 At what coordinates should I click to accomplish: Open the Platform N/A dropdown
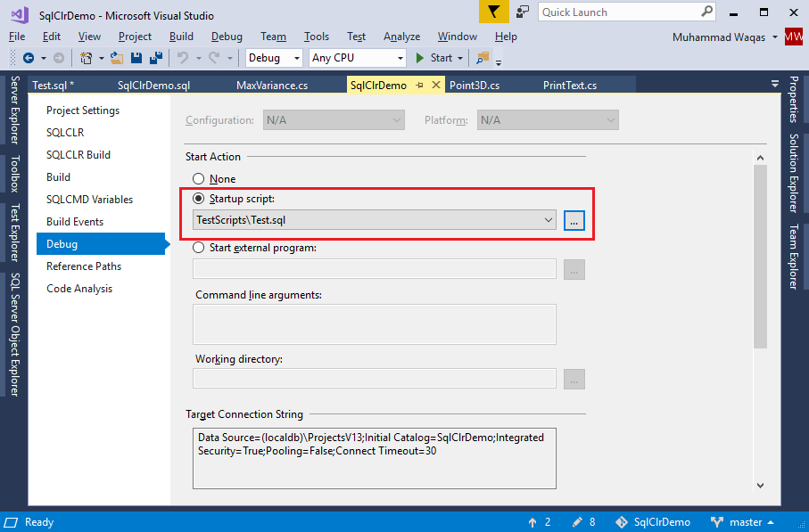click(548, 120)
